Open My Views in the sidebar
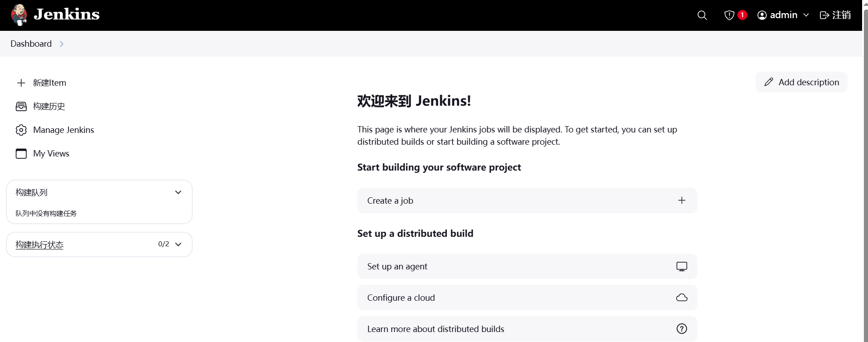 pyautogui.click(x=51, y=153)
